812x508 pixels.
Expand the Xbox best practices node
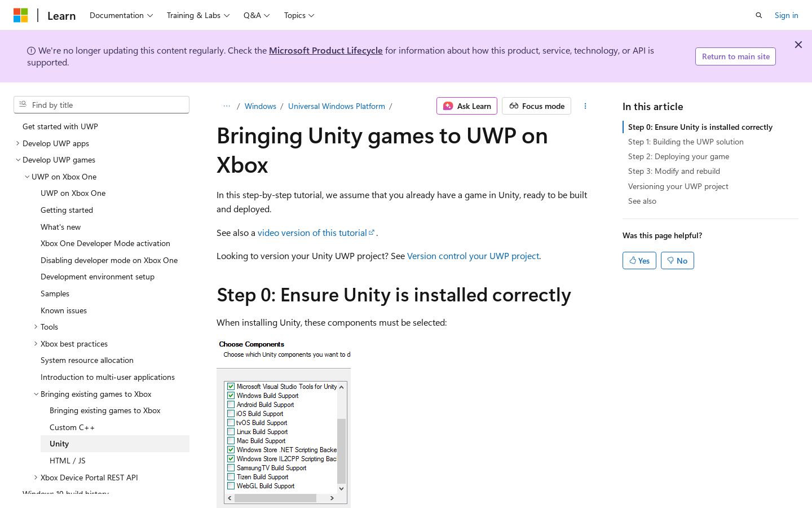(x=36, y=344)
